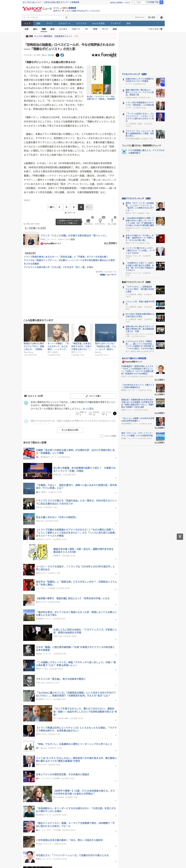This screenshot has width=186, height=868.
Task: Go to article page 2
Action: pyautogui.click(x=66, y=207)
